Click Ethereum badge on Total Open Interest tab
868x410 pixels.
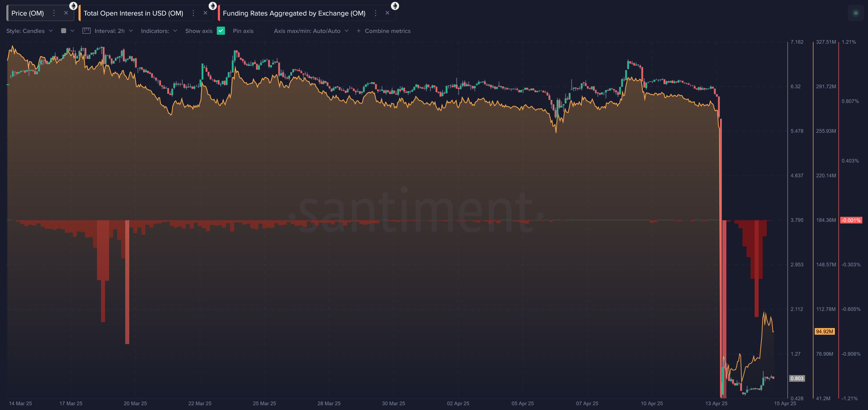pos(213,6)
